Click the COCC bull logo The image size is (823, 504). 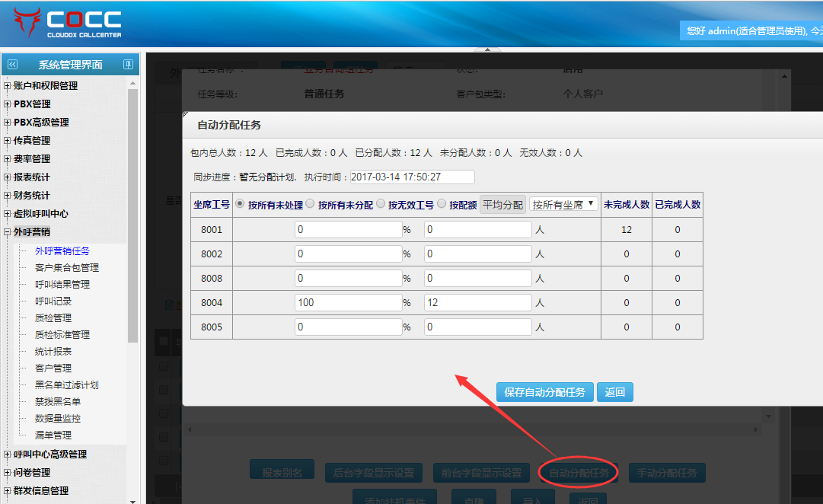[27, 23]
